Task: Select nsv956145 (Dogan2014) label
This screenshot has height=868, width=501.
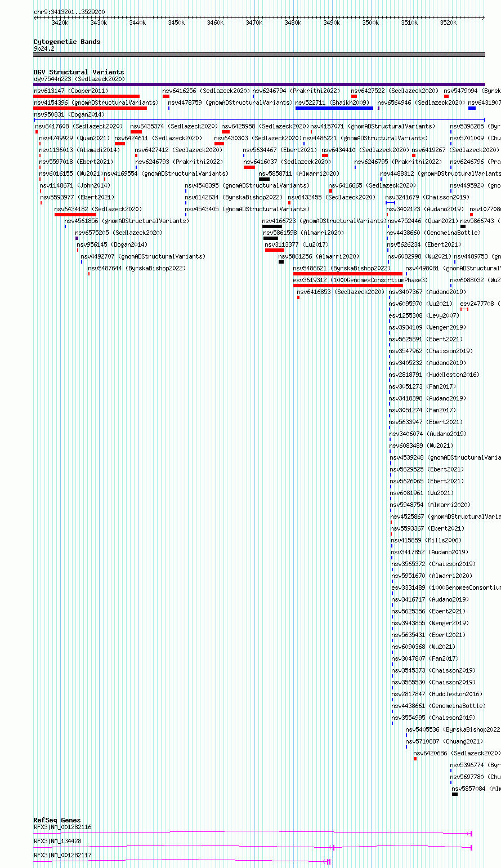Action: [112, 244]
